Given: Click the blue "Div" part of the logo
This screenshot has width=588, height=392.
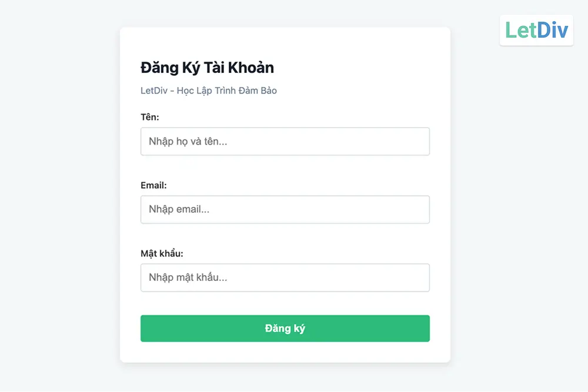Looking at the screenshot, I should click(553, 30).
